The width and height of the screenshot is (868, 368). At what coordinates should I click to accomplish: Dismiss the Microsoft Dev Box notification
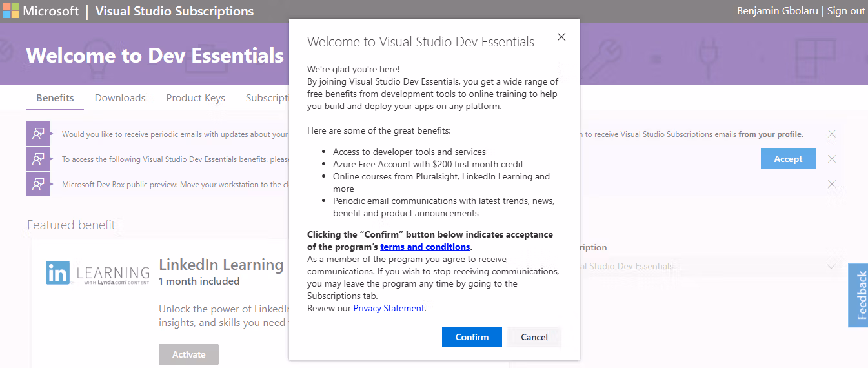[832, 184]
